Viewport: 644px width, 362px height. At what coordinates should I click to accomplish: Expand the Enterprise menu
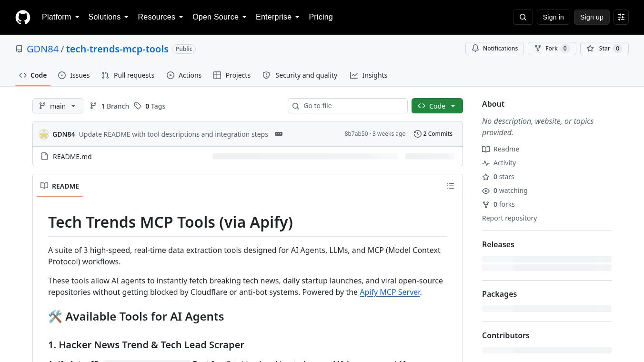point(277,17)
